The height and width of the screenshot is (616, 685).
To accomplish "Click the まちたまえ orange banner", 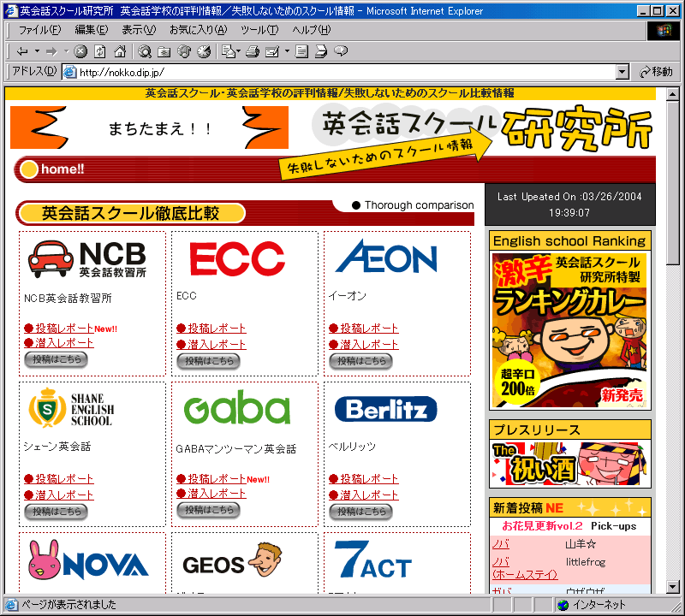I will [x=149, y=127].
